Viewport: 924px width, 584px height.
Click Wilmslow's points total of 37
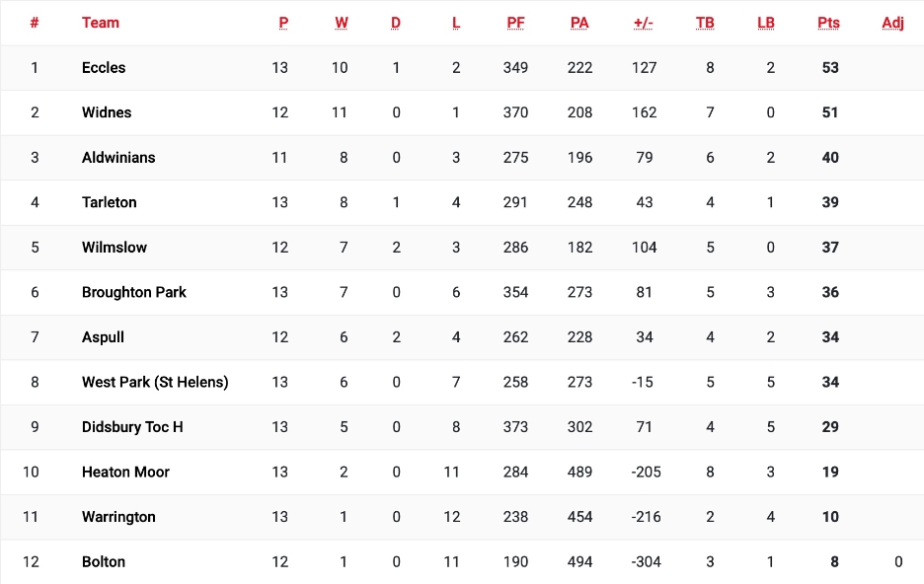[x=830, y=248]
